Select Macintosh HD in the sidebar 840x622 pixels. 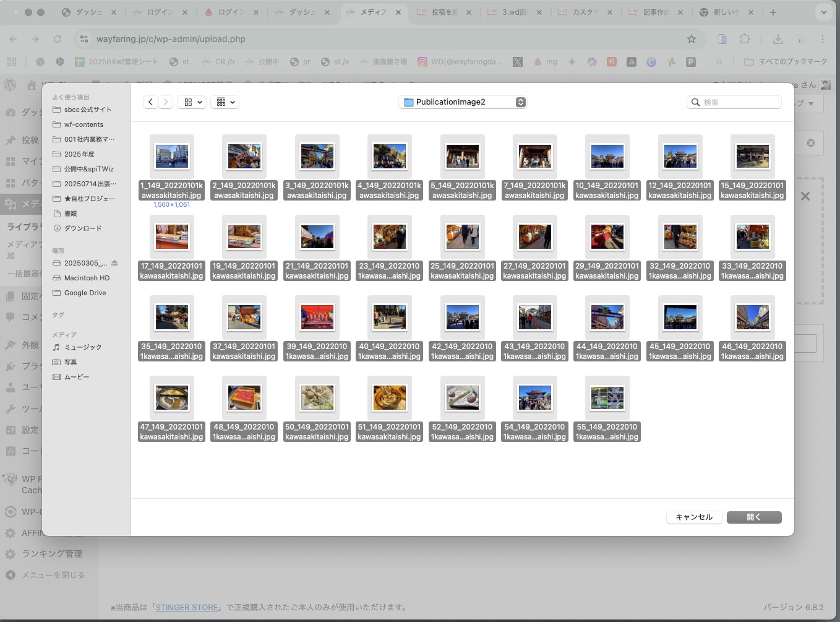point(87,278)
